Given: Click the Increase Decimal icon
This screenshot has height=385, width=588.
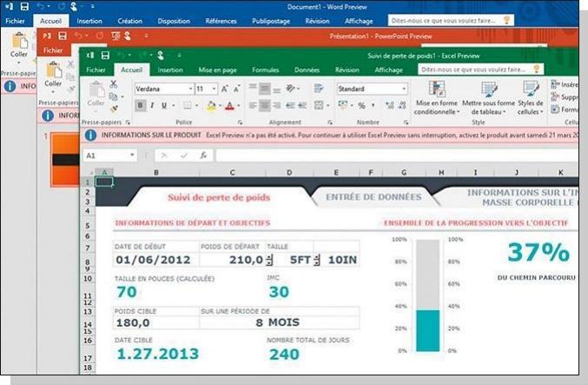Looking at the screenshot, I should tap(390, 105).
